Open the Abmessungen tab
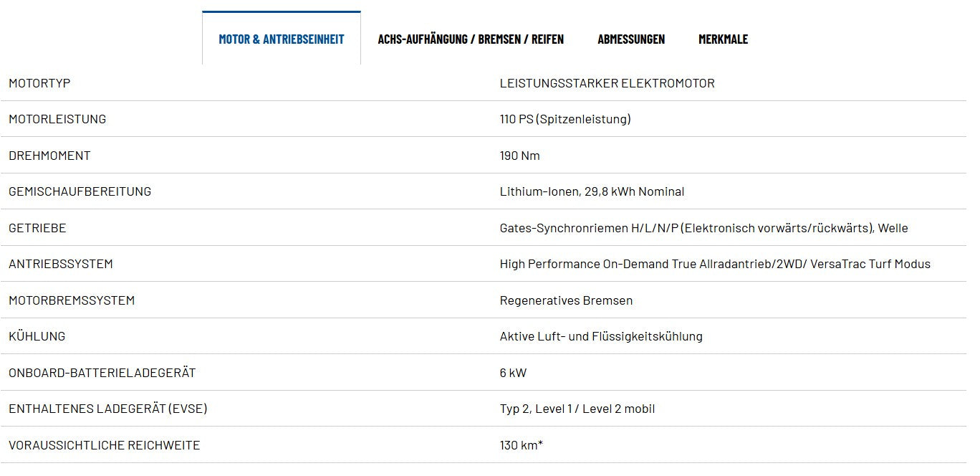 pyautogui.click(x=631, y=39)
